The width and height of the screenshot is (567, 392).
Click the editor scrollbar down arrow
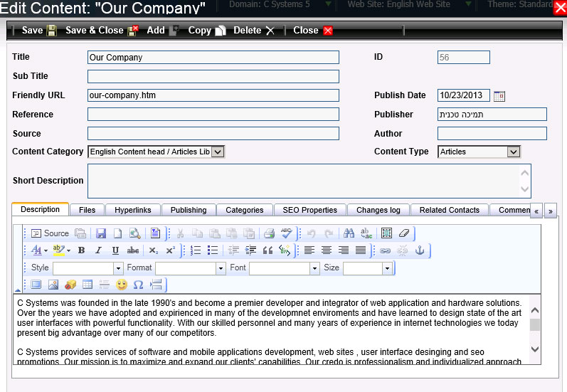coord(535,349)
